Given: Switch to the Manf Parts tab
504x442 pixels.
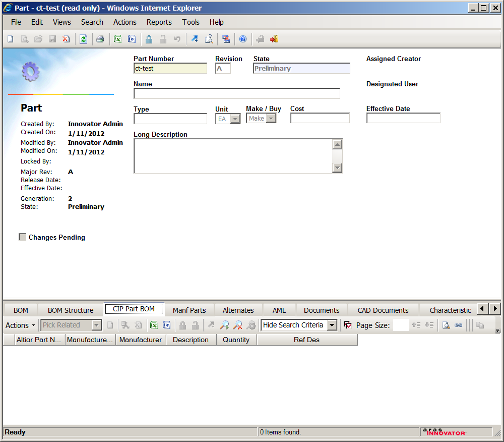Looking at the screenshot, I should point(189,310).
